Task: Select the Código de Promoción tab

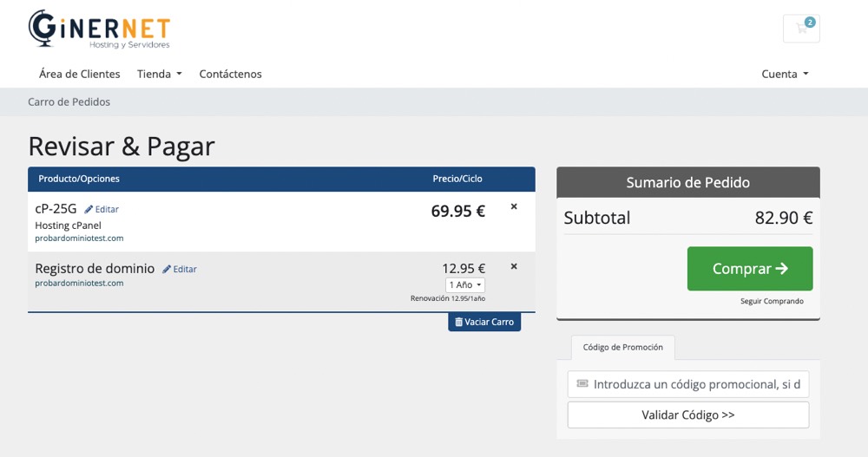Action: (x=622, y=347)
